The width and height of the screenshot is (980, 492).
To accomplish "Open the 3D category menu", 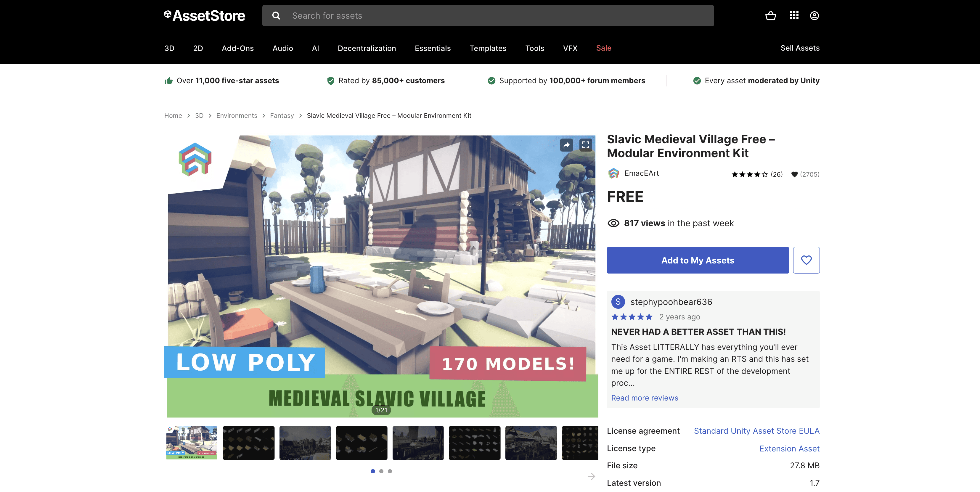I will pos(169,48).
